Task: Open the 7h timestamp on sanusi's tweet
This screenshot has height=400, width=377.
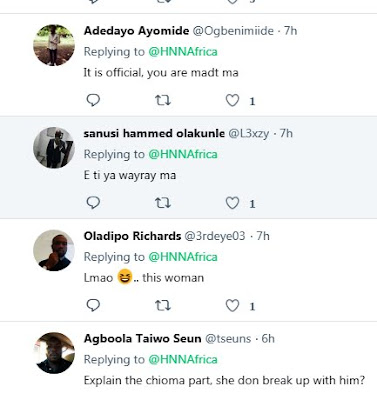Action: point(286,133)
